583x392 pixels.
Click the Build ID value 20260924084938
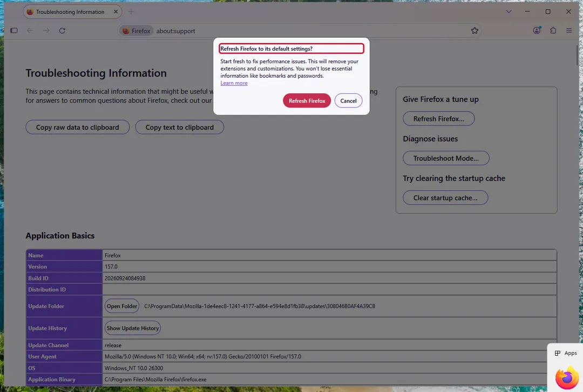pos(125,278)
